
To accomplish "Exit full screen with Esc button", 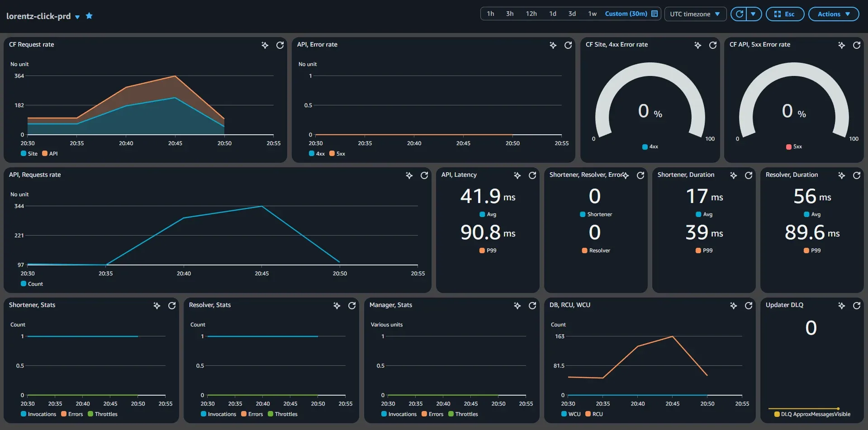I will (785, 14).
